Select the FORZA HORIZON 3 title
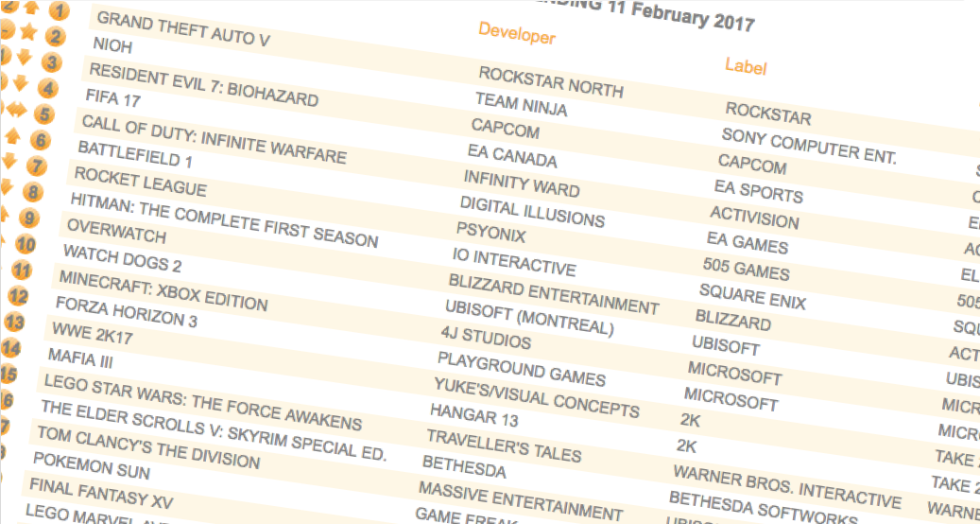The image size is (980, 524). (127, 313)
